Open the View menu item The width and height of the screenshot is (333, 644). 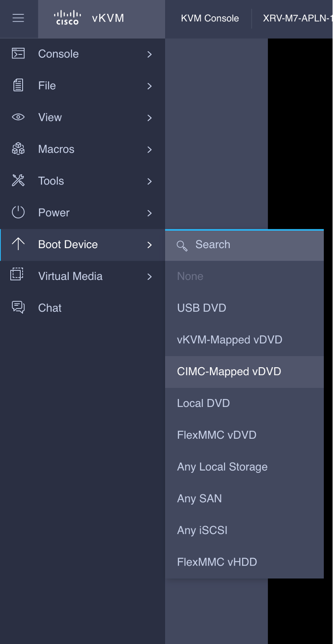[83, 118]
